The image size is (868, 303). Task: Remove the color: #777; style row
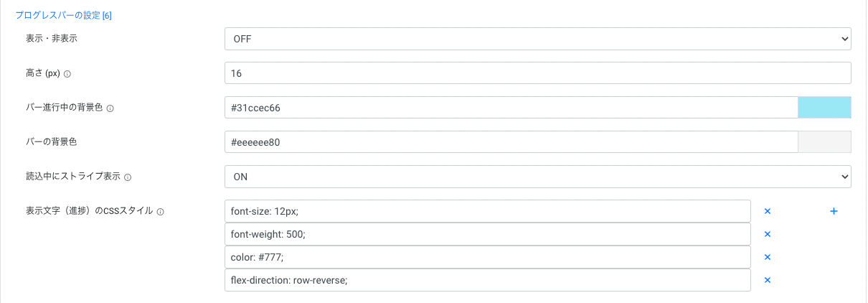coord(767,257)
